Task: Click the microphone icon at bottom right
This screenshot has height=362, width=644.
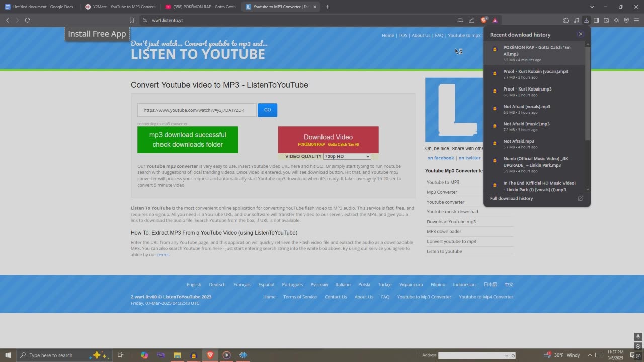Action: (x=638, y=337)
